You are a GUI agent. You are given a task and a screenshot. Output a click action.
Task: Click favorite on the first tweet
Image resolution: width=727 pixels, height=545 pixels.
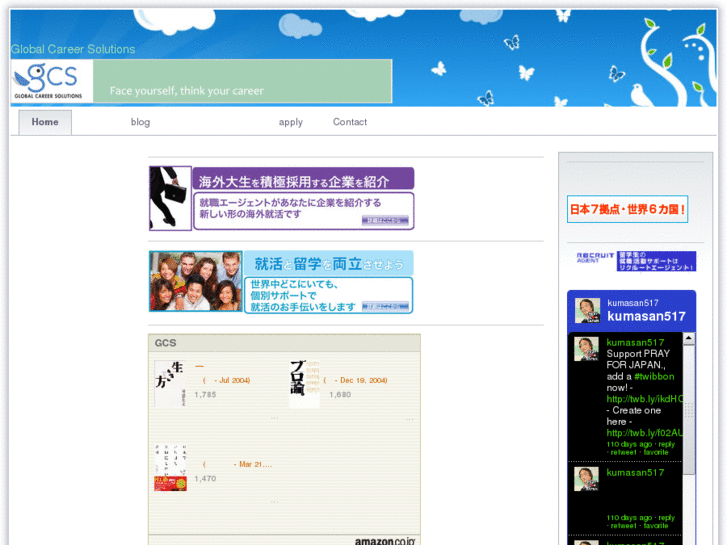click(x=656, y=452)
